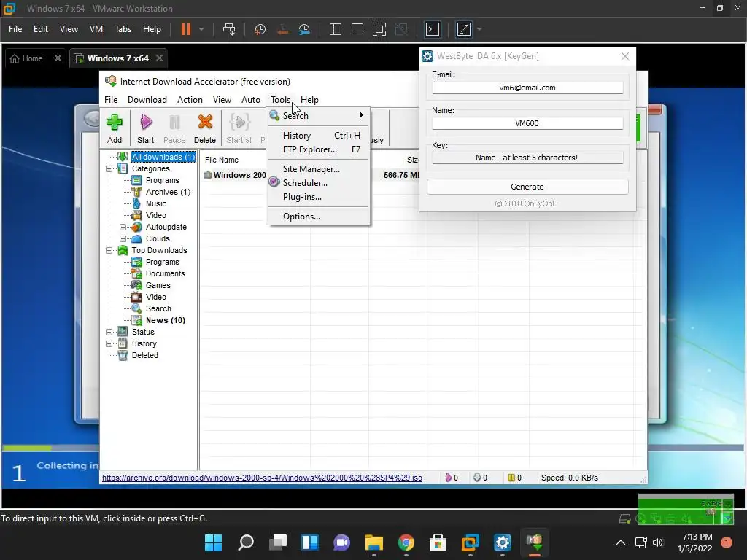Show hidden system tray icons
The image size is (747, 560).
click(620, 542)
